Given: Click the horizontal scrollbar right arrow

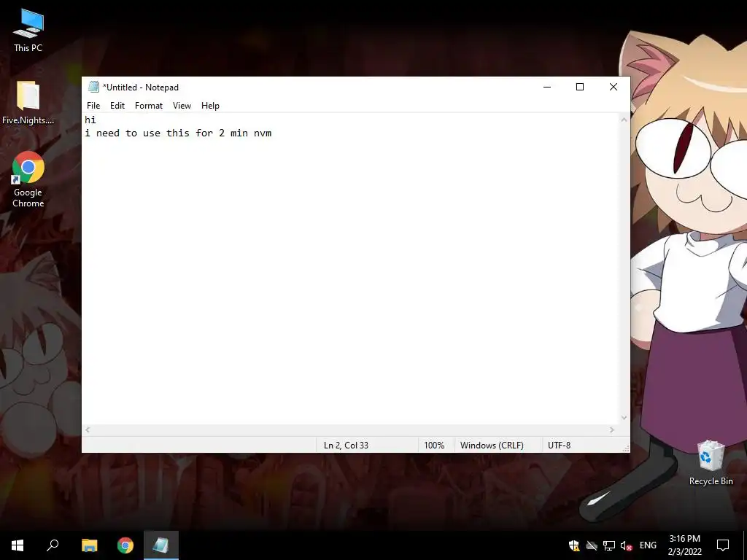Looking at the screenshot, I should 612,430.
